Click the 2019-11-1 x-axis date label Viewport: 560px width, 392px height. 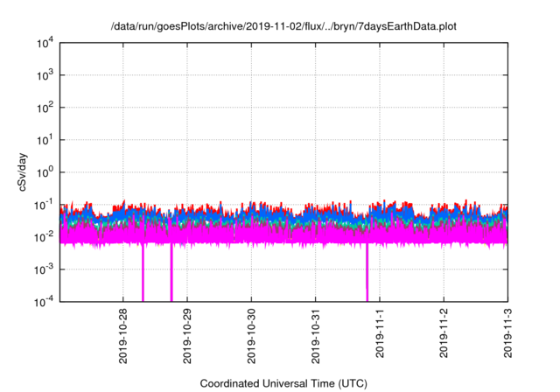point(380,333)
